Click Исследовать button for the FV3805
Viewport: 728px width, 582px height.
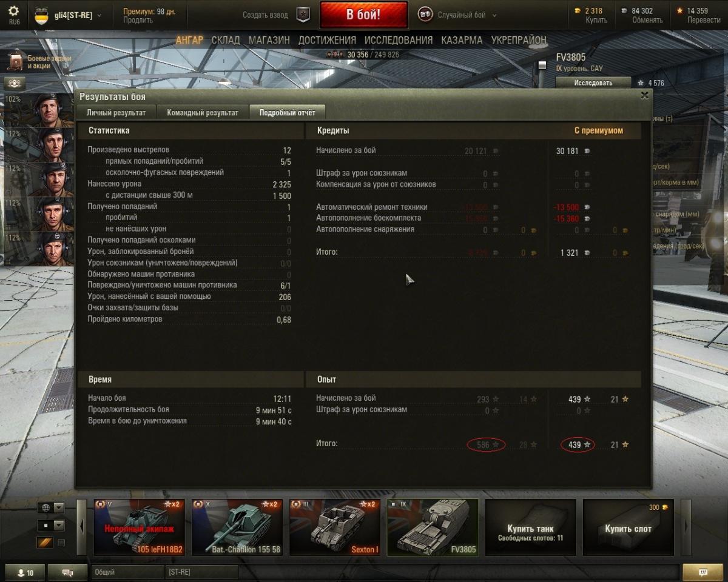[593, 83]
